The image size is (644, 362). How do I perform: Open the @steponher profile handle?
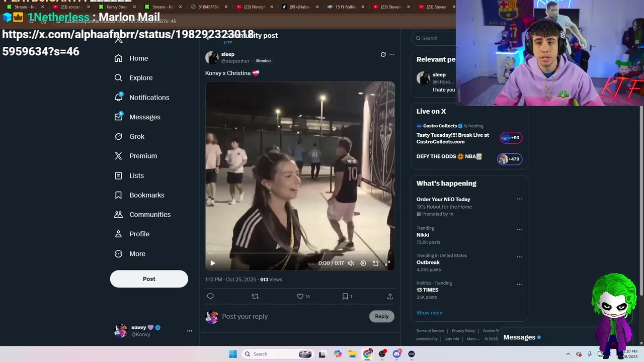click(x=235, y=61)
